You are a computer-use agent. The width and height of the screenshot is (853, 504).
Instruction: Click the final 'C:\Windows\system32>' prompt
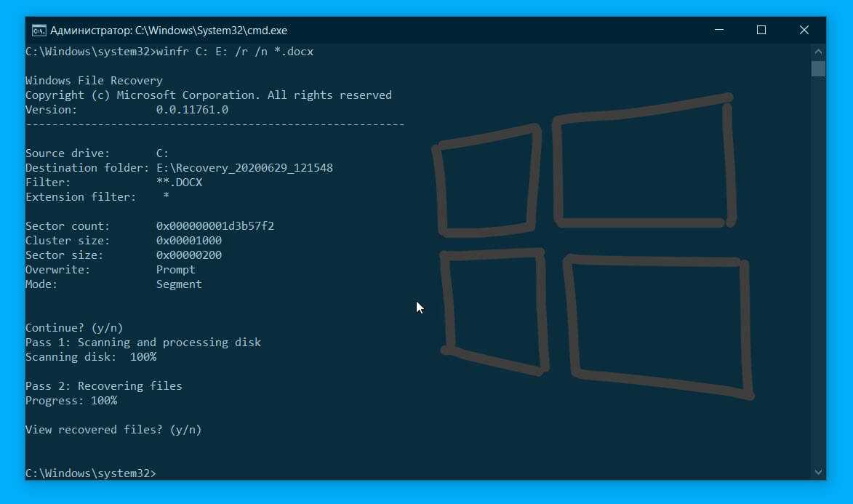click(91, 473)
